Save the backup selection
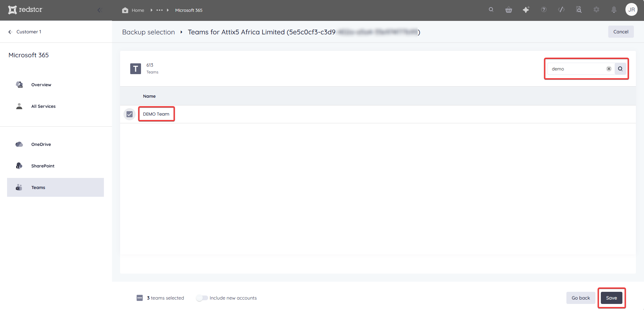The height and width of the screenshot is (310, 644). (611, 298)
